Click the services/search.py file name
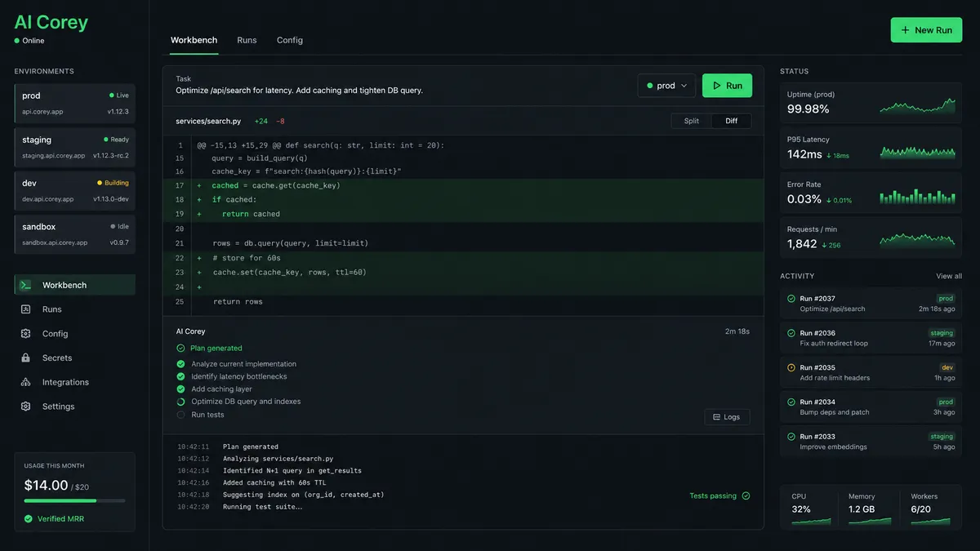Image resolution: width=980 pixels, height=551 pixels. 208,121
